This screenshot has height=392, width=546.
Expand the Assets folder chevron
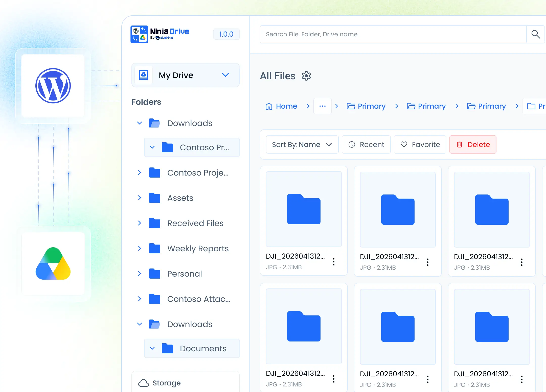140,198
